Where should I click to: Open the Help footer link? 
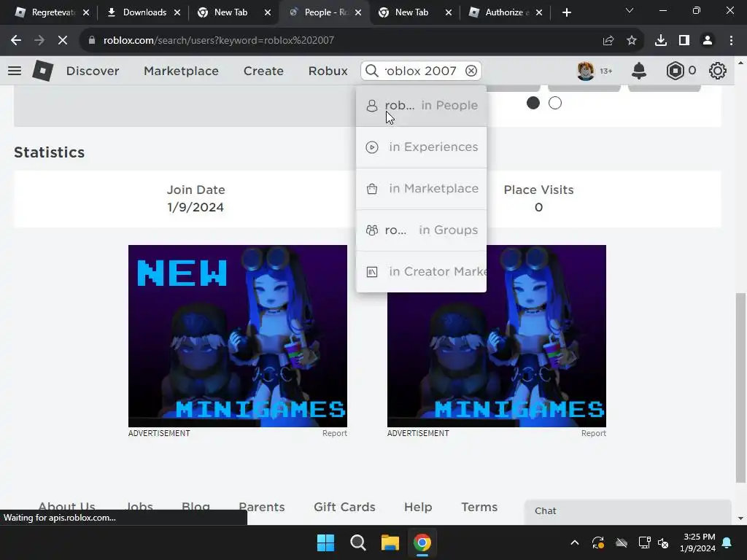[418, 507]
